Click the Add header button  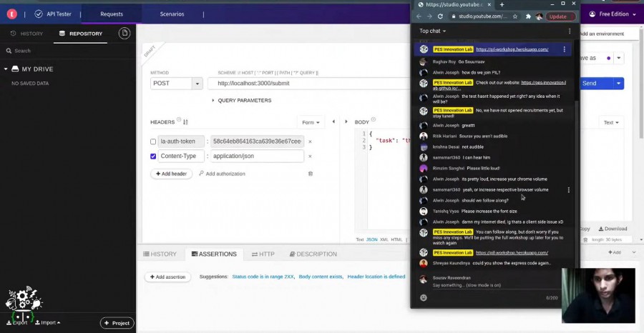coord(171,174)
